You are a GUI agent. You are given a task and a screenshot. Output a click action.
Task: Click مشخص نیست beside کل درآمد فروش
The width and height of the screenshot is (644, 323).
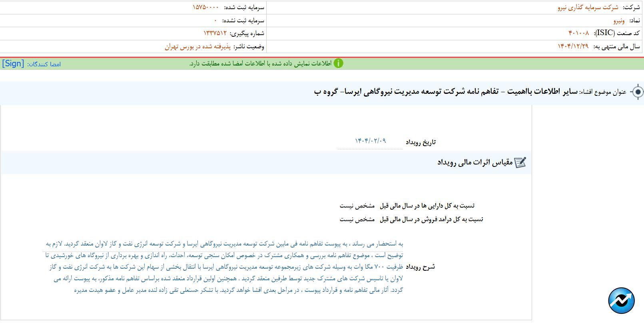357,219
